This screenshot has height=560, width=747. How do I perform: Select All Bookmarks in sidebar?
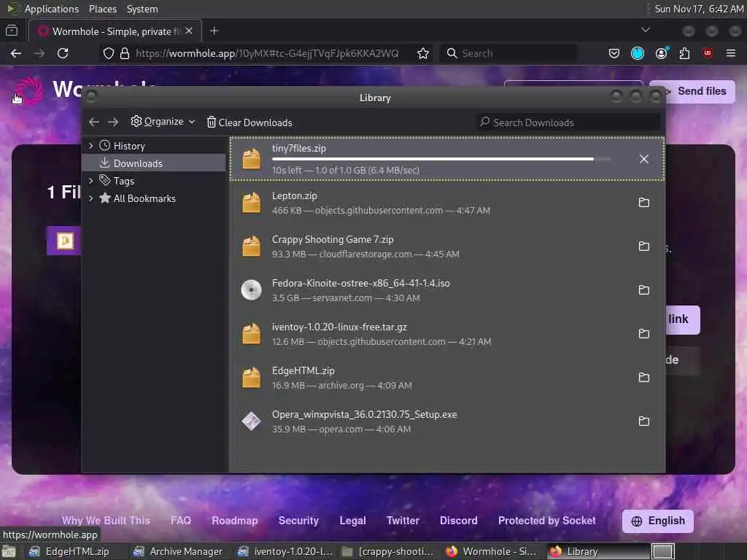coord(153,198)
